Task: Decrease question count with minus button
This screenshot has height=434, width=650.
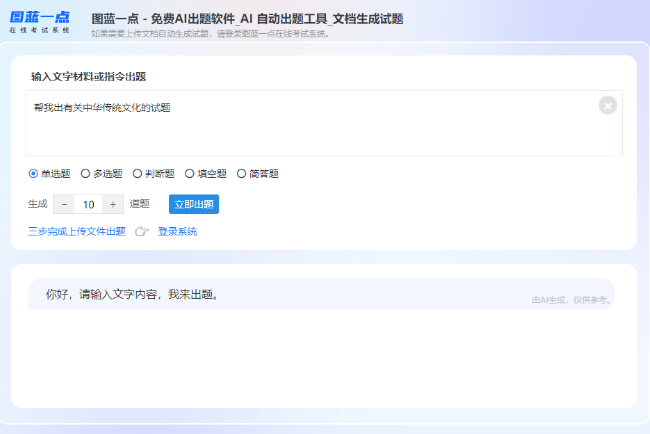Action: pyautogui.click(x=64, y=204)
